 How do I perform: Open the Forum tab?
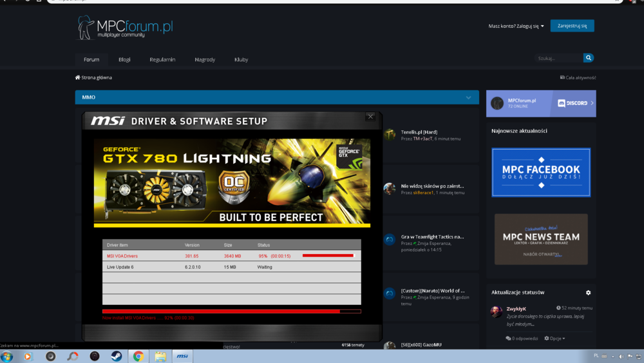click(91, 59)
